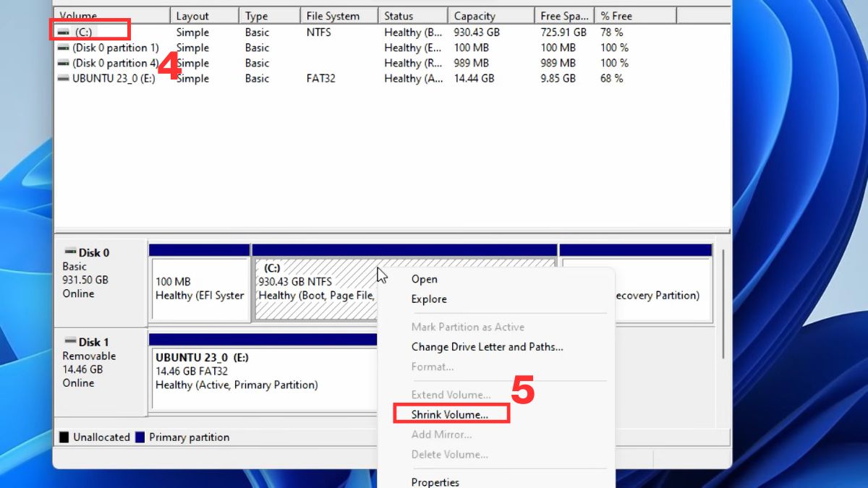Image resolution: width=868 pixels, height=488 pixels.
Task: Select the Disk 0 partition 1 drive icon
Action: click(64, 48)
